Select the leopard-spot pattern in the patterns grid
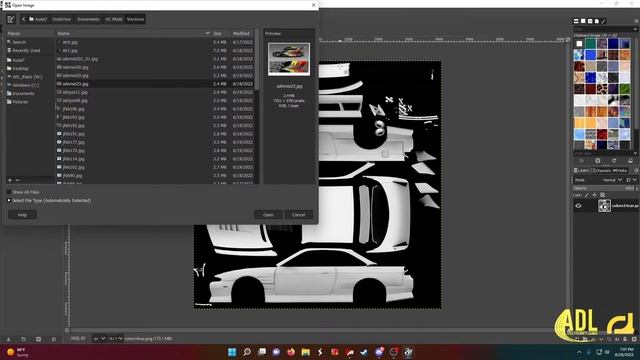Image resolution: width=640 pixels, height=360 pixels. [x=602, y=89]
